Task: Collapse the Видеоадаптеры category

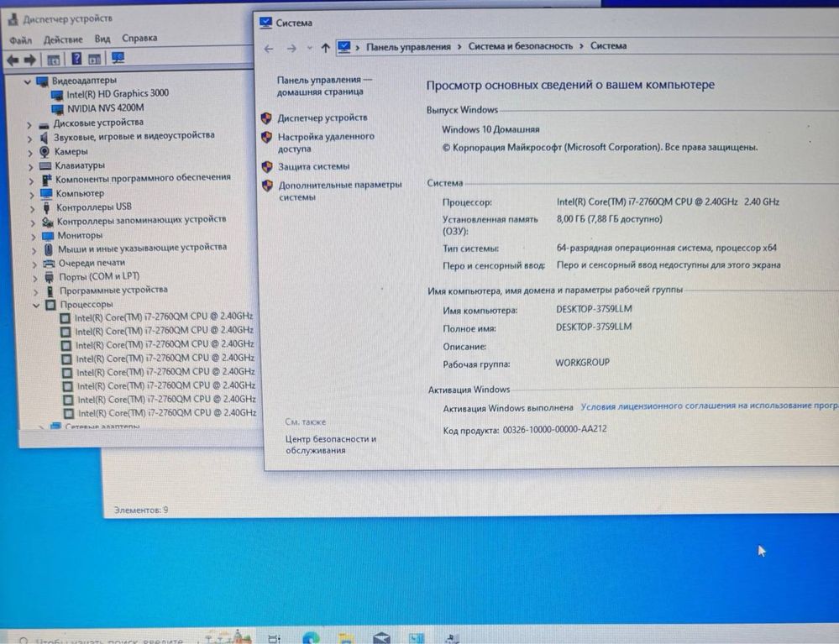Action: click(x=27, y=82)
